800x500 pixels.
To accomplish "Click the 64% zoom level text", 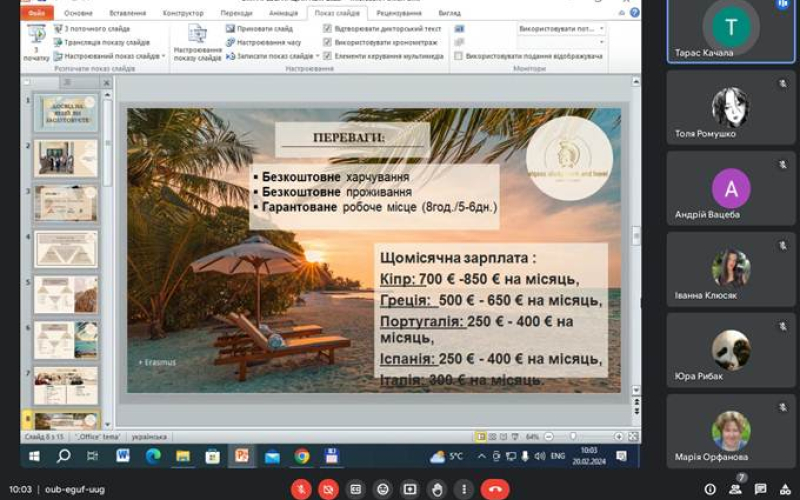I will point(532,437).
